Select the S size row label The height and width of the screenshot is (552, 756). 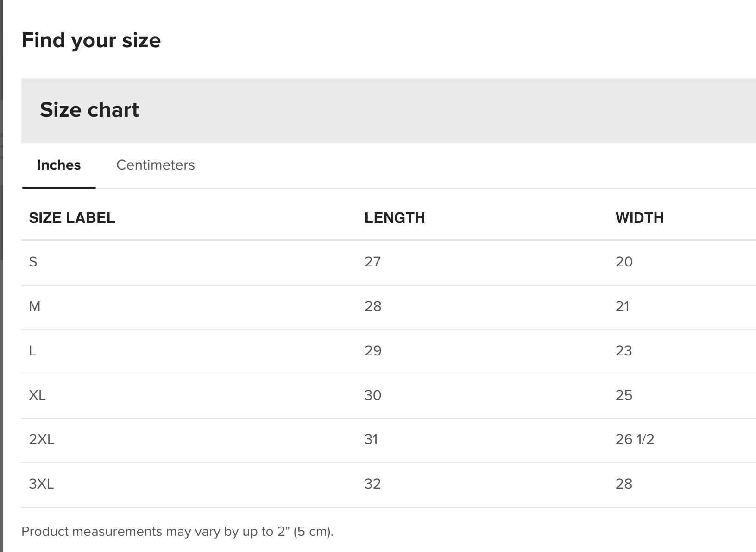[33, 262]
